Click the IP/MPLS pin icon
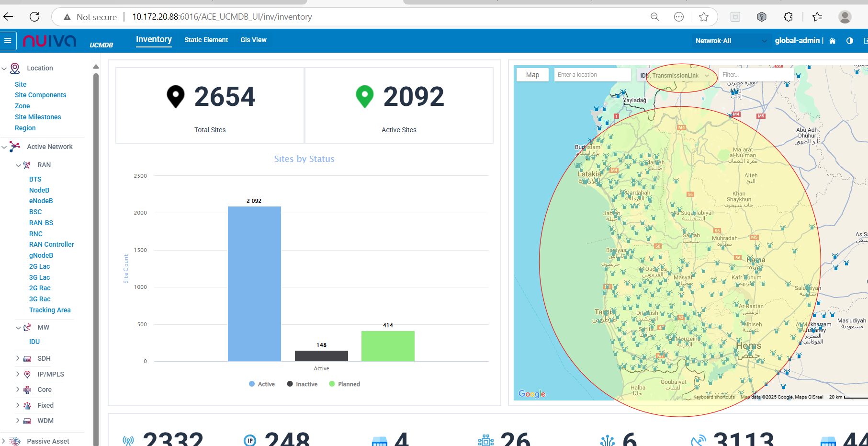Screen dimensions: 868x446 tap(27, 374)
